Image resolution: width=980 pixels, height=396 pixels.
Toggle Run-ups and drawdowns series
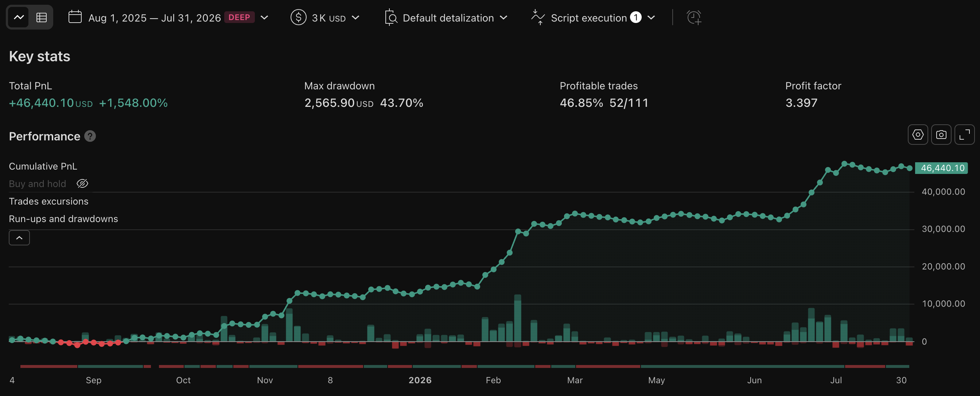[x=63, y=219]
